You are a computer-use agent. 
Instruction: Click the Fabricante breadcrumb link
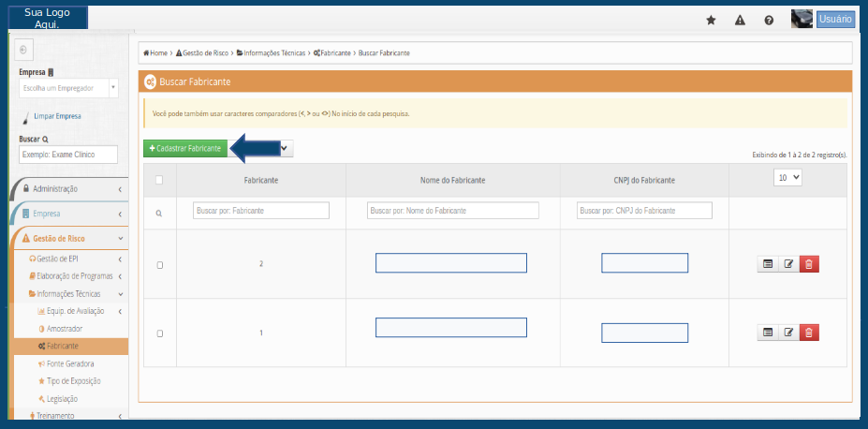332,53
